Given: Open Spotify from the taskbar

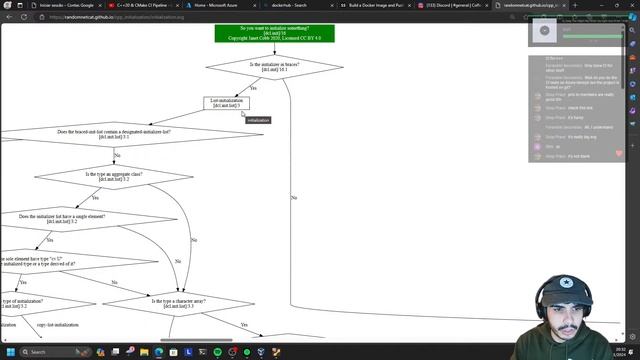Looking at the screenshot, I should 218,352.
